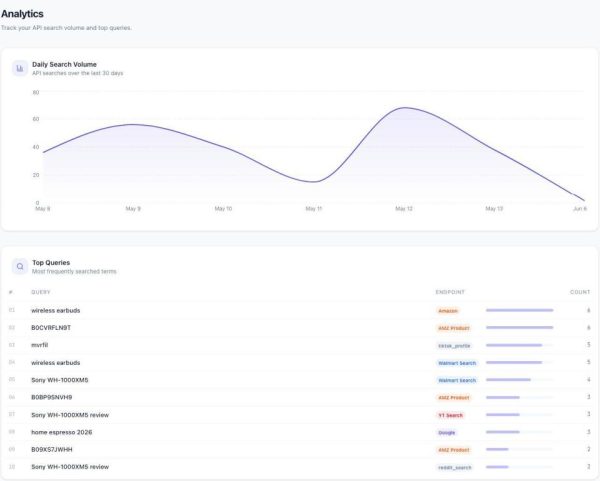This screenshot has width=600, height=481.
Task: Select 'Sony WH-1000XM5 review' in the reddit_search row
Action: [70, 467]
